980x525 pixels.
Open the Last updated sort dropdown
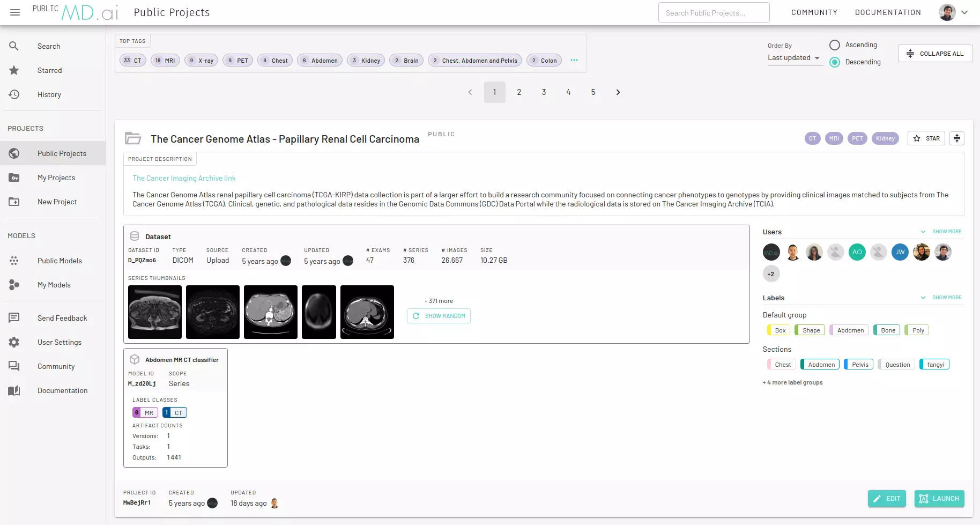[x=795, y=58]
